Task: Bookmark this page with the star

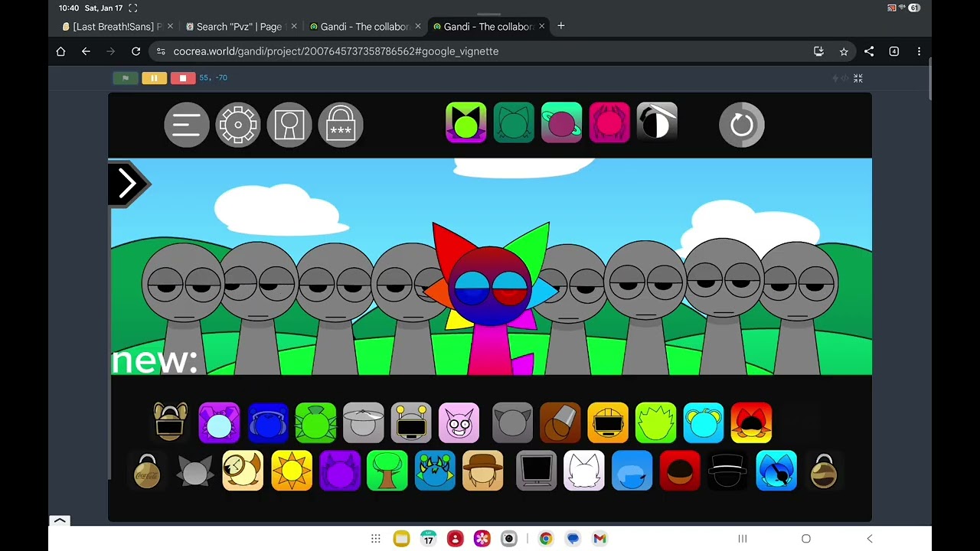Action: click(x=844, y=51)
